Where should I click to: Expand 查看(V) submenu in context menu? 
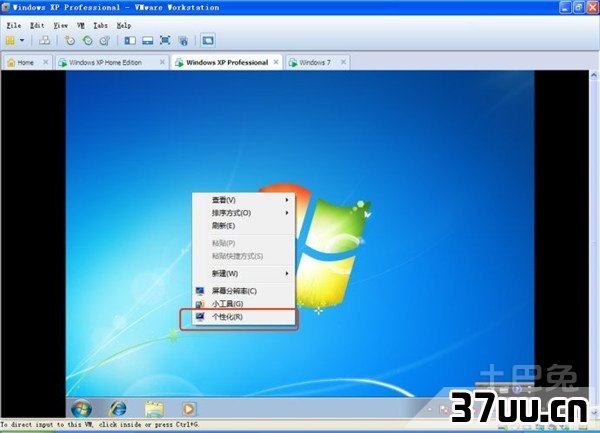click(x=243, y=200)
